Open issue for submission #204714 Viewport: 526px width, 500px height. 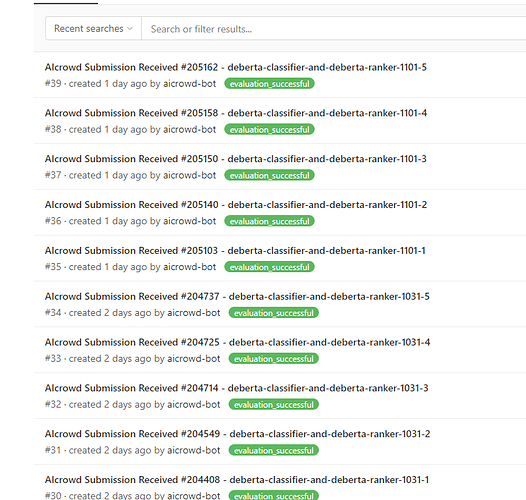pyautogui.click(x=236, y=388)
